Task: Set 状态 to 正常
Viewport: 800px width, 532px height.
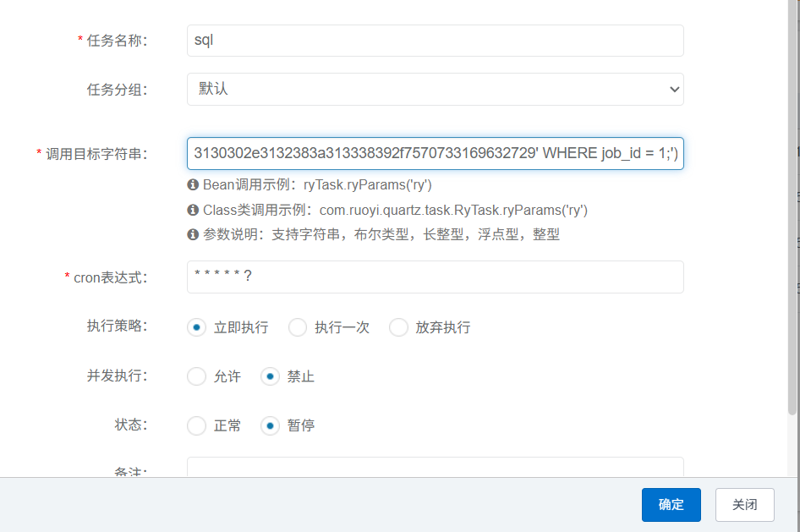Action: coord(196,425)
